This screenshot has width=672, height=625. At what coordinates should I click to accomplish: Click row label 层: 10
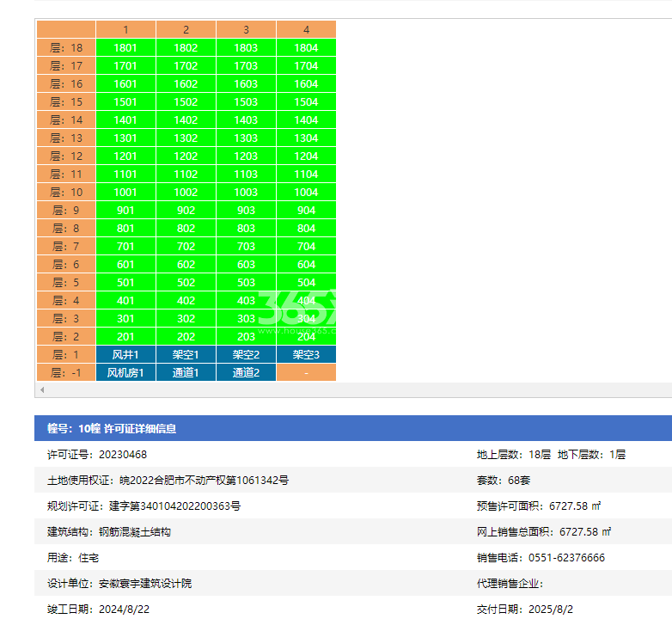pyautogui.click(x=66, y=192)
